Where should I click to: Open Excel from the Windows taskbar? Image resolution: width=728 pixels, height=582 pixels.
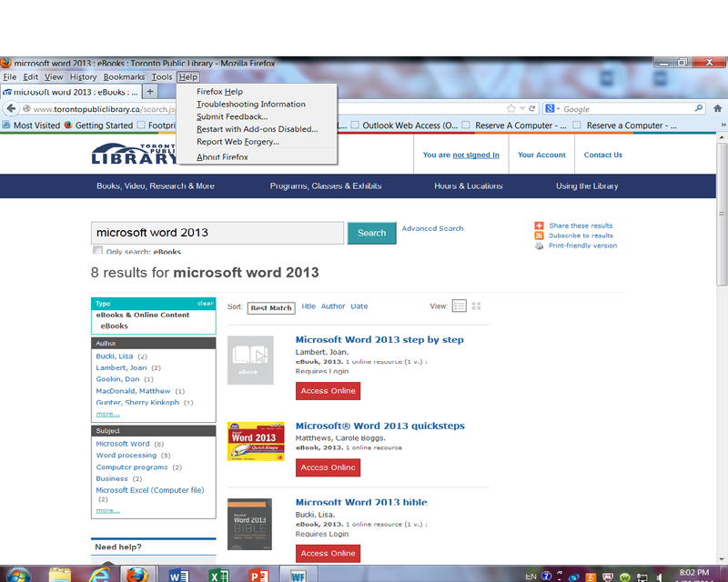click(x=219, y=576)
